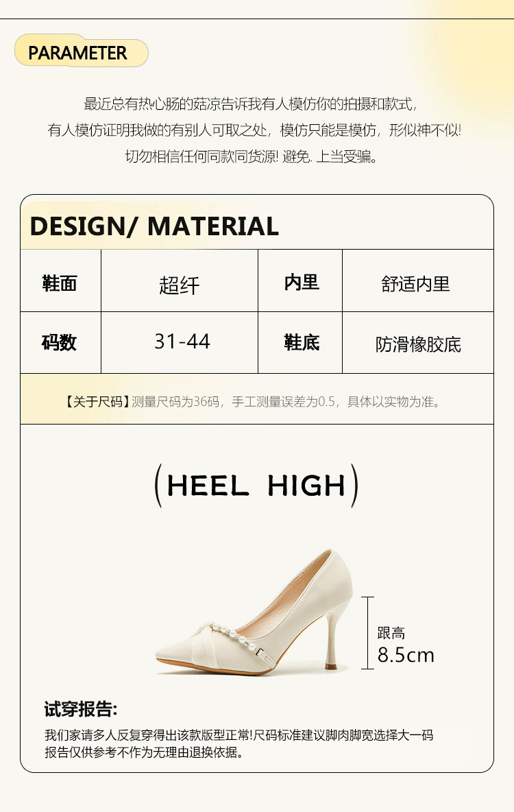Click the fitting report description text

238,743
